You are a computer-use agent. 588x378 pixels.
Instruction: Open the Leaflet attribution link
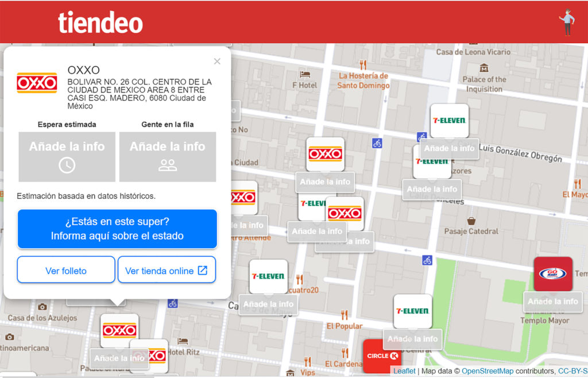(404, 371)
